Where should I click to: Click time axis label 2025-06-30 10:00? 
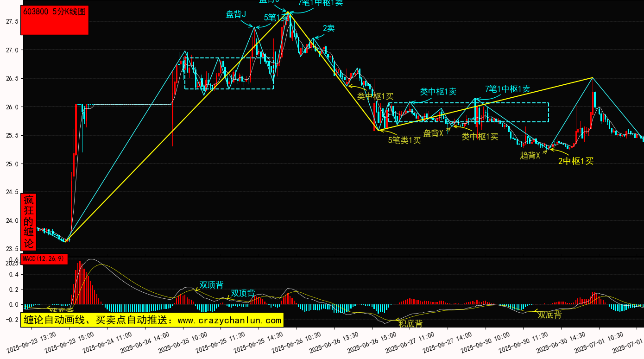point(486,342)
